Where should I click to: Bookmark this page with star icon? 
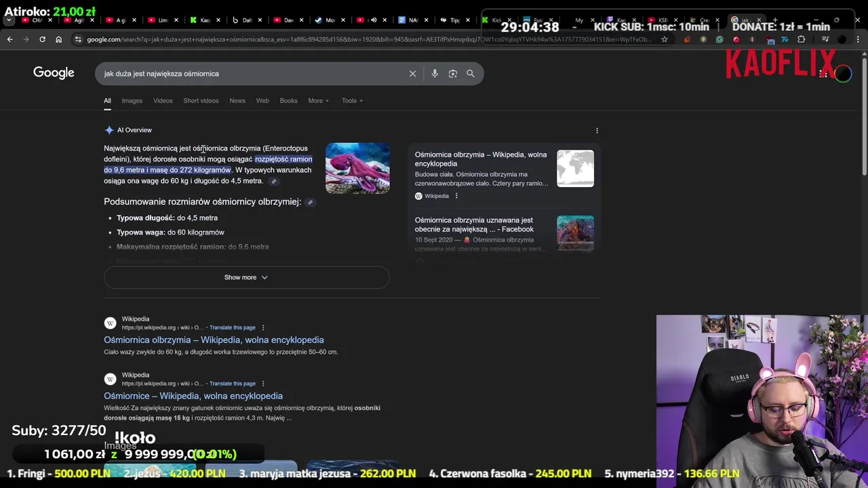pos(665,39)
